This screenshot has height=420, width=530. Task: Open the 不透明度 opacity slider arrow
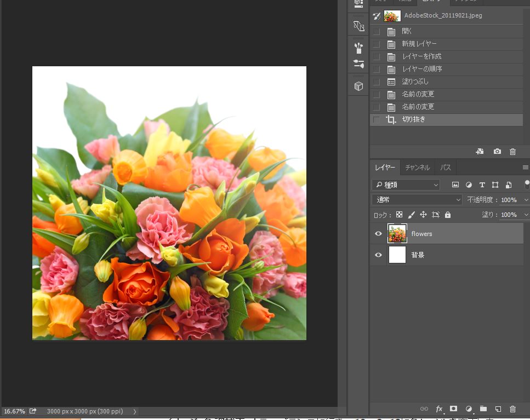pos(526,200)
